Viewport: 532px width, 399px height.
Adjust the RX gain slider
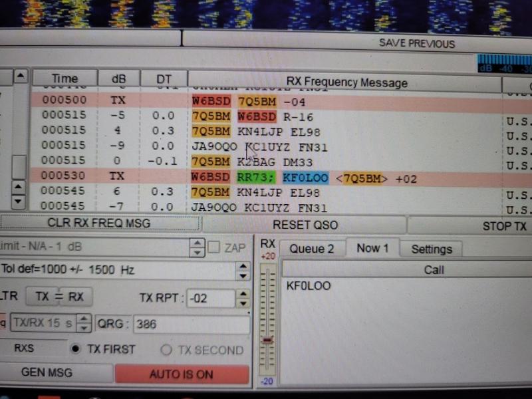268,339
